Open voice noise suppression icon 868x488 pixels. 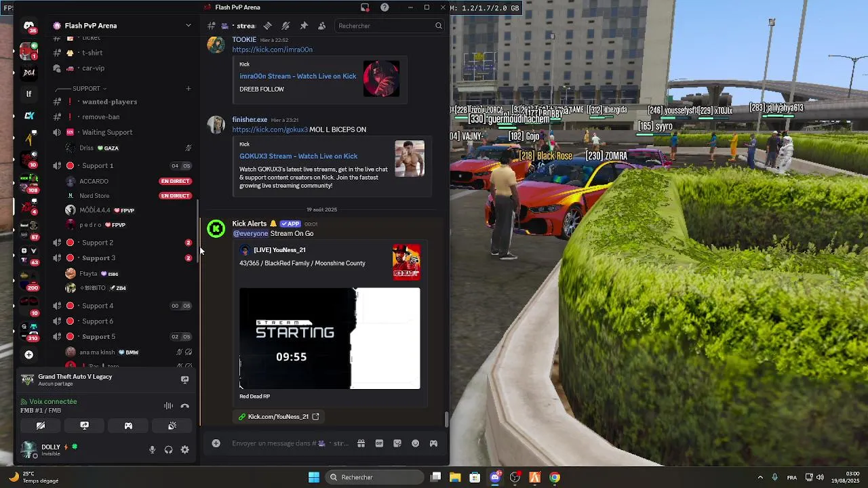tap(168, 406)
